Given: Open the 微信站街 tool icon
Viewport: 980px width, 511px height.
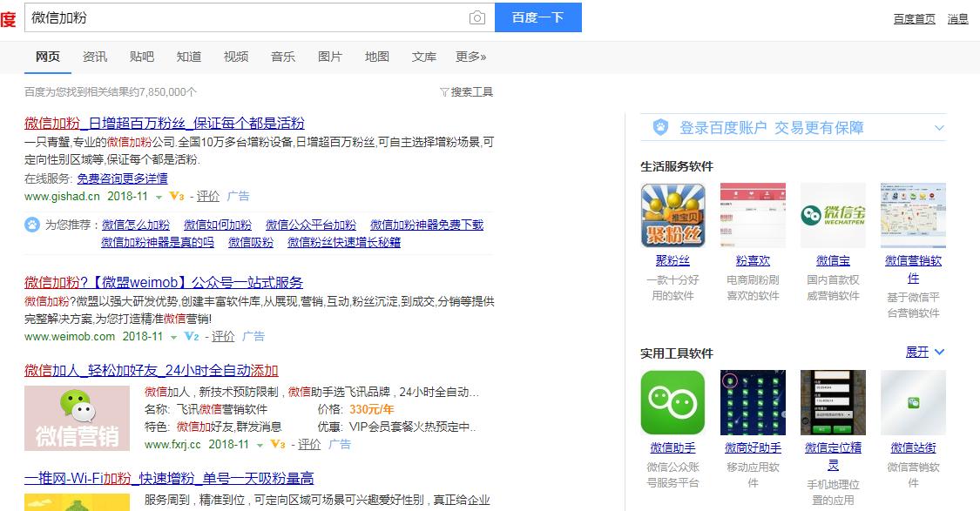Looking at the screenshot, I should coord(913,401).
